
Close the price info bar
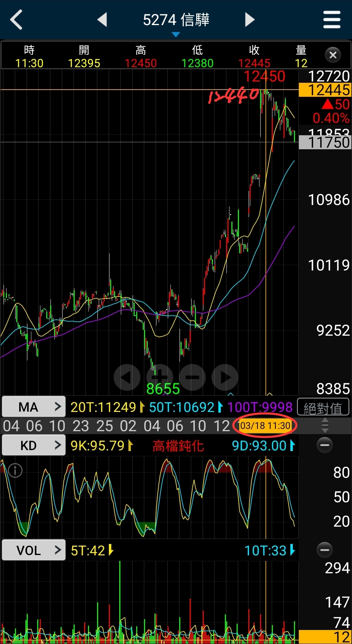tap(333, 55)
